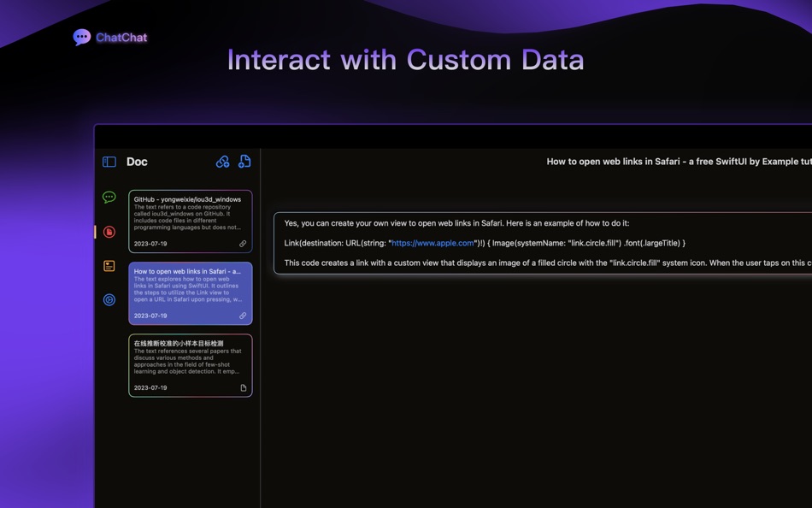Click the date 2023-07-19 on Safari links card

(x=150, y=316)
